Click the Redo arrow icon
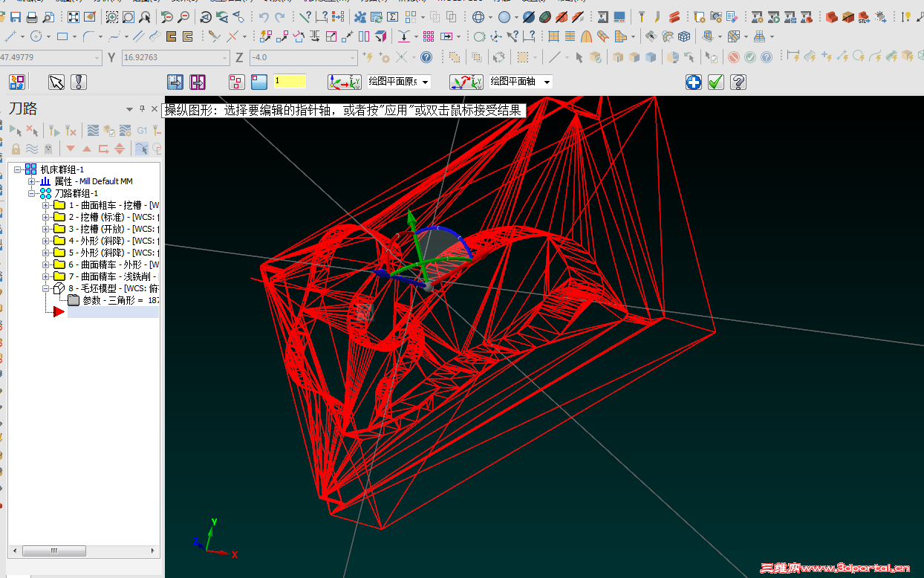924x578 pixels. 280,16
